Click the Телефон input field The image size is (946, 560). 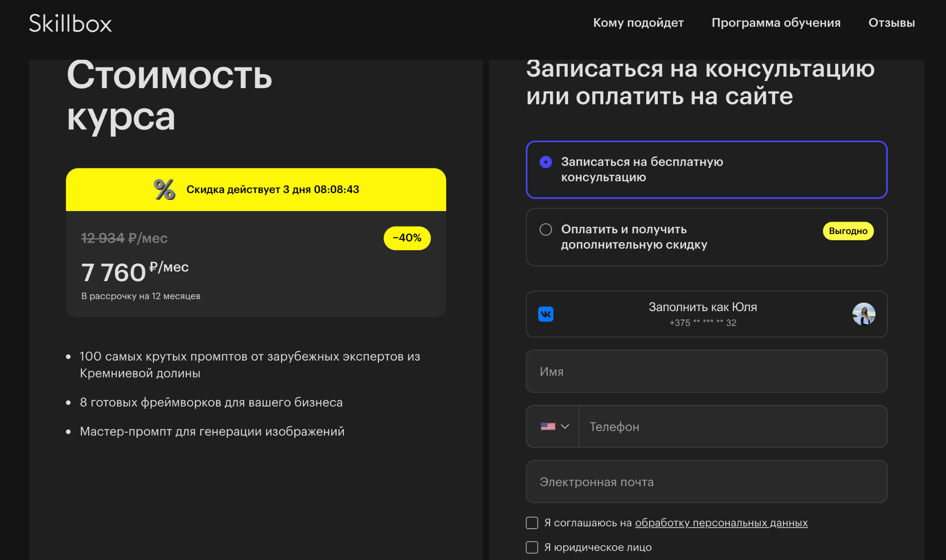pyautogui.click(x=732, y=427)
